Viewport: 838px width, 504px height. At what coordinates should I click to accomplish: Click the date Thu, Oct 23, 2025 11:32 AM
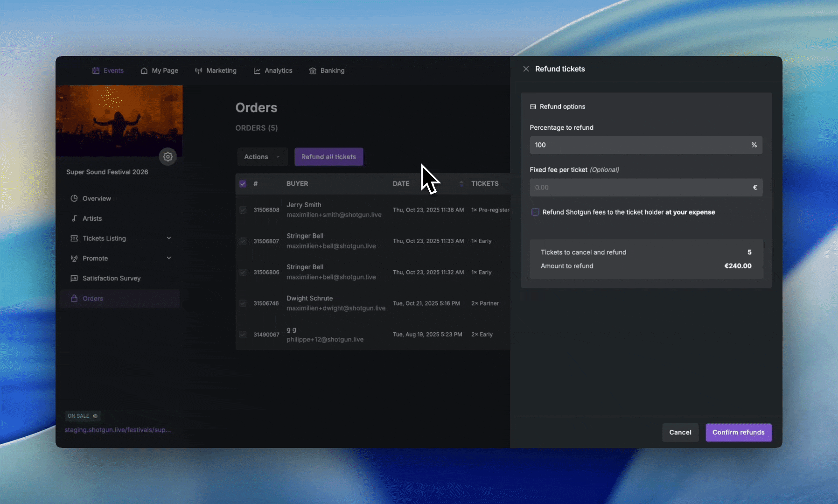[428, 273]
